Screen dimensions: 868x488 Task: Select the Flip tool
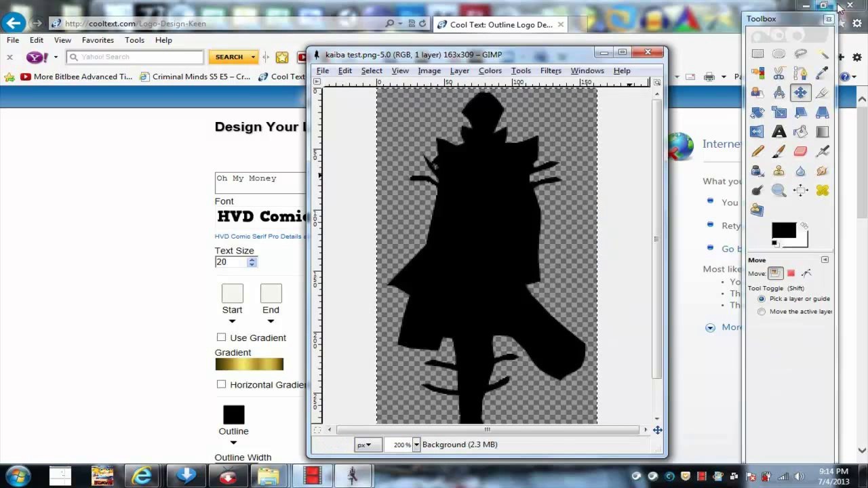pos(757,132)
